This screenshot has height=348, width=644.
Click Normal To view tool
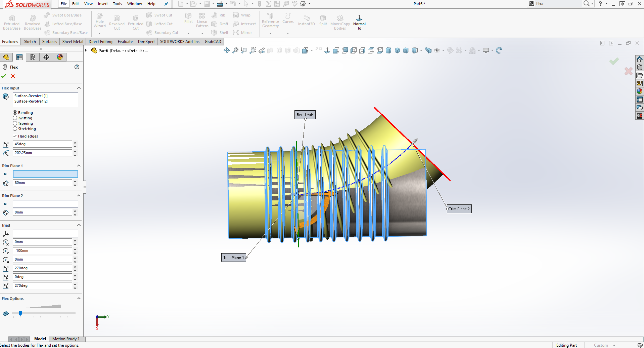point(359,23)
